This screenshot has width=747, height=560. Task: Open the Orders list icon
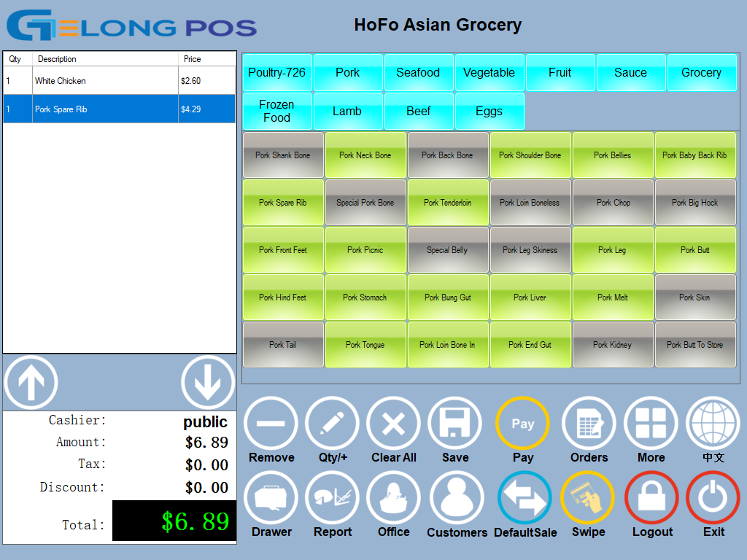coord(589,424)
